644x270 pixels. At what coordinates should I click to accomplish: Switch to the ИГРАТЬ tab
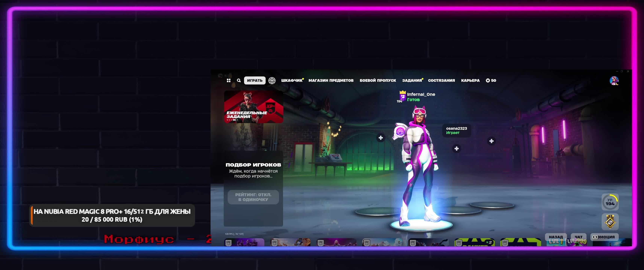pos(254,80)
